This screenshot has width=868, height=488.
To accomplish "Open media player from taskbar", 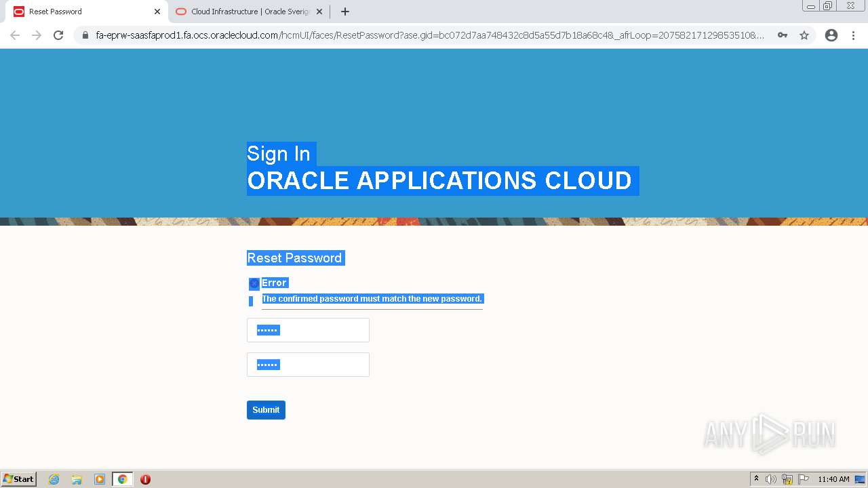I will 100,479.
